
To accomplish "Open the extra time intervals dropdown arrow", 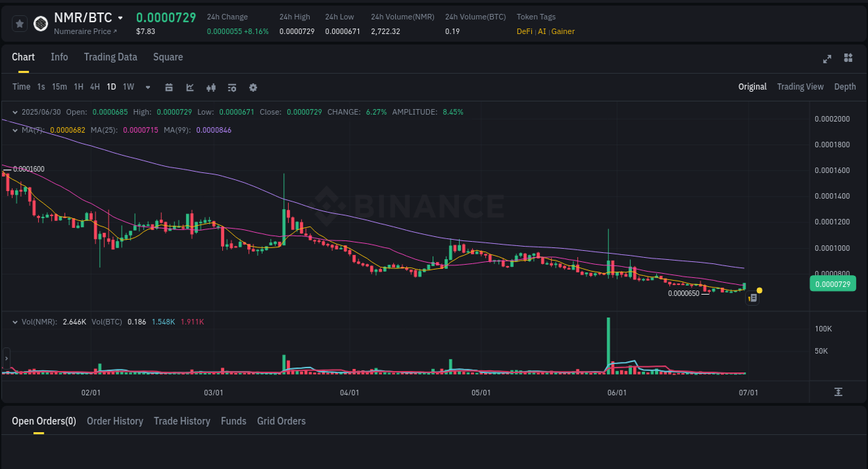I will tap(147, 87).
